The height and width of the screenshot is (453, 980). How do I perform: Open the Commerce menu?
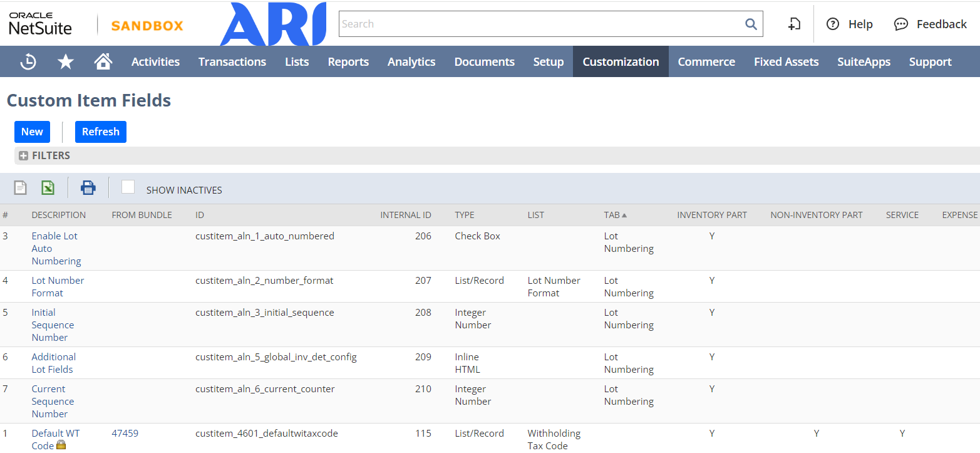[x=706, y=61]
